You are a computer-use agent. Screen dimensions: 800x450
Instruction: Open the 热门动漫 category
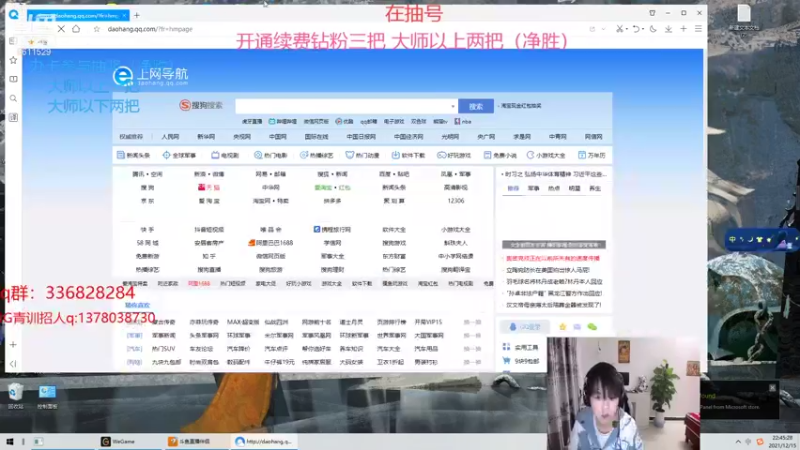362,155
